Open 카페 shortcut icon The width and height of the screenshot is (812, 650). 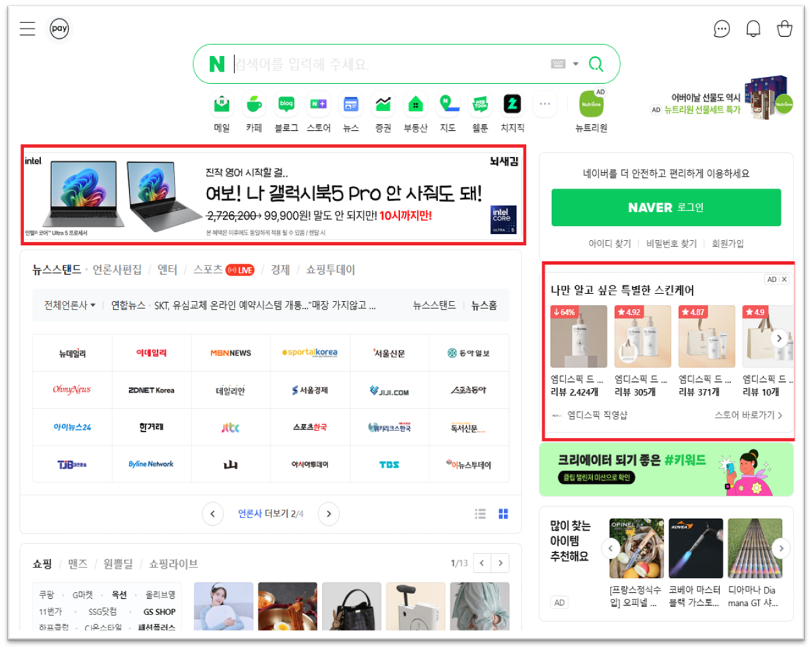tap(254, 104)
